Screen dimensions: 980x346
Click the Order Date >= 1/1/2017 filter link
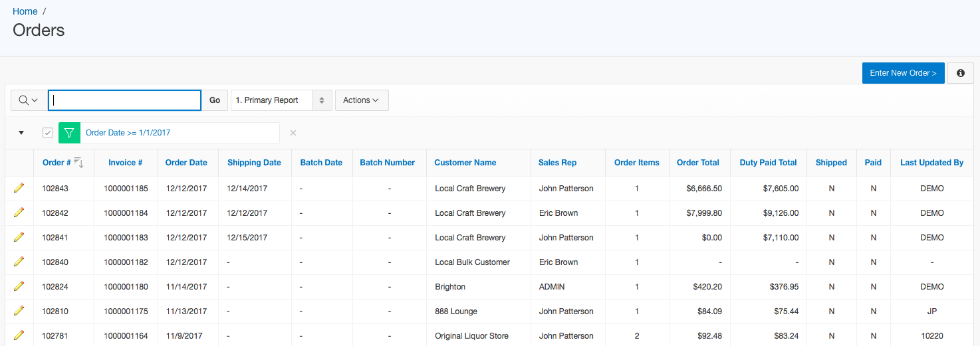click(x=128, y=133)
